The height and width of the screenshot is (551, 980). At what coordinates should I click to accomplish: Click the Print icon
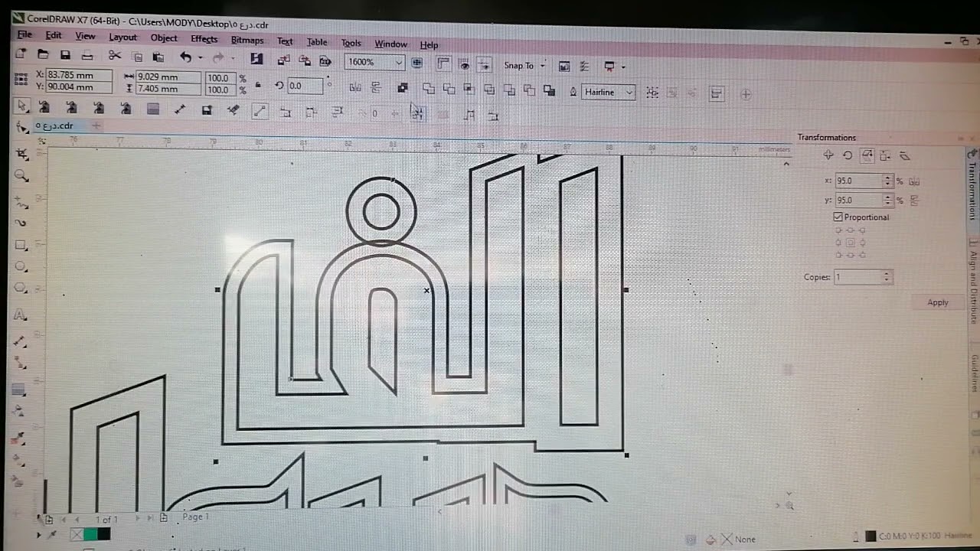pyautogui.click(x=87, y=55)
